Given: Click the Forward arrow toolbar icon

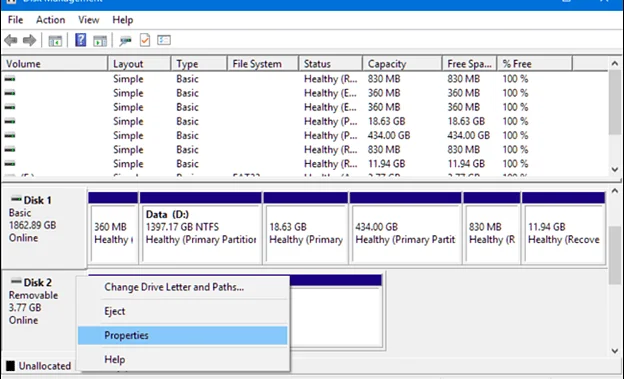Looking at the screenshot, I should (29, 40).
